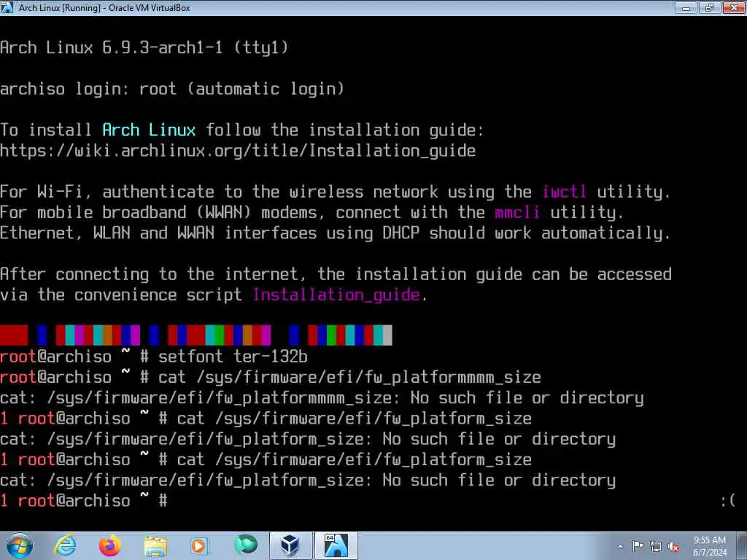Restore down the VirtualBox VM window
Screen dimensions: 747x560
tap(710, 7)
